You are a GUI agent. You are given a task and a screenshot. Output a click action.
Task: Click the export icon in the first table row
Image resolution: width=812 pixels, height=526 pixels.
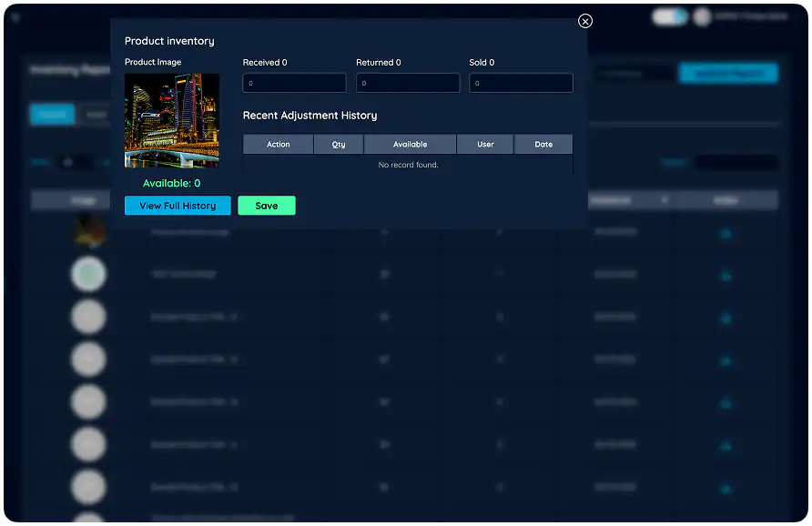[x=725, y=233]
